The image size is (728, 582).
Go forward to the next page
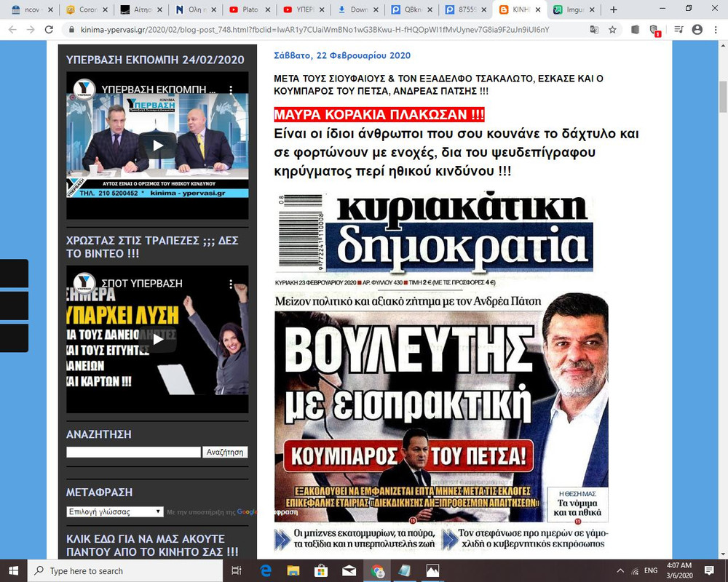click(x=31, y=30)
